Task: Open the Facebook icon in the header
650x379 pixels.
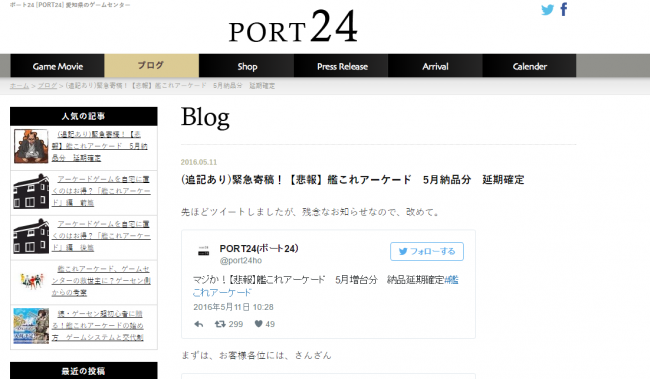Action: pyautogui.click(x=564, y=9)
